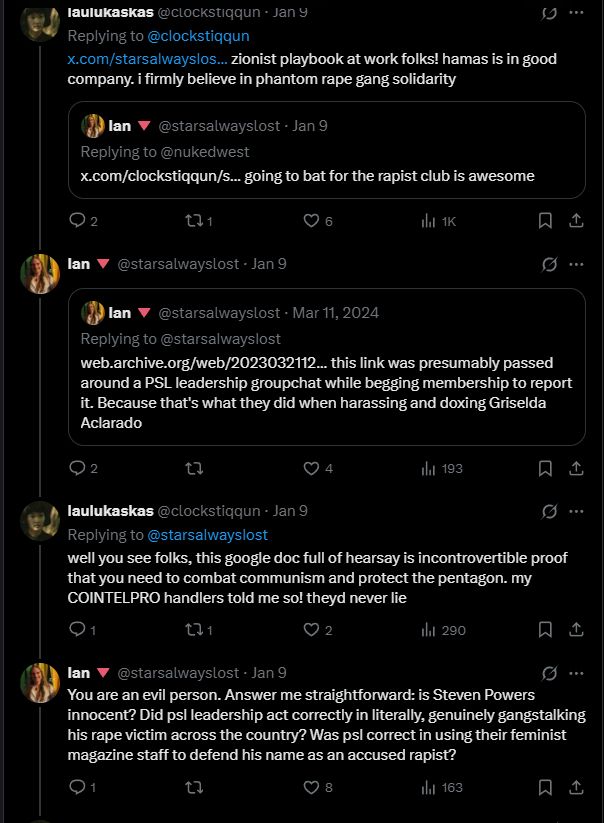The height and width of the screenshot is (823, 604).
Task: Reply to laulukaskas's zionist playbook tweet
Action: click(x=77, y=220)
